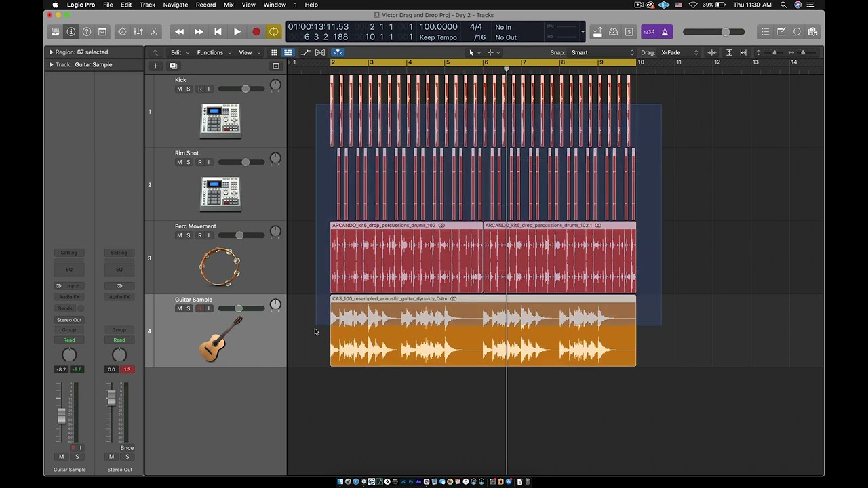Screen dimensions: 868x488
Task: Click the Guitar Sample track guitar icon
Action: point(220,339)
